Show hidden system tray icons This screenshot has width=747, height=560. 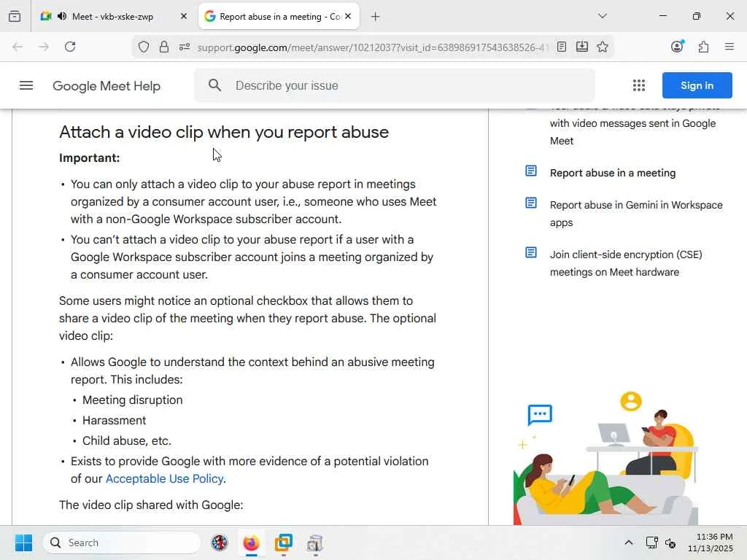[628, 542]
